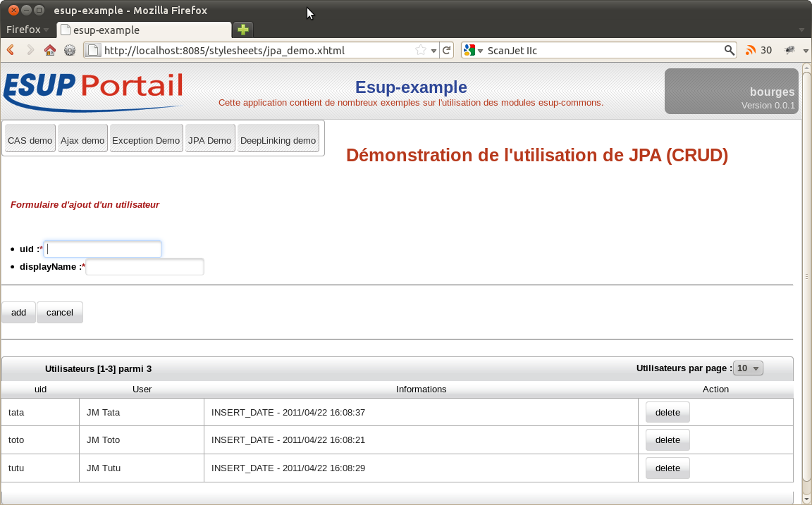
Task: Open the search engine selector dropdown
Action: (x=473, y=50)
